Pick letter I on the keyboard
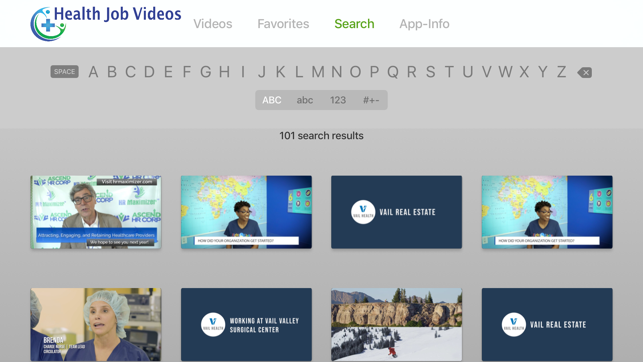Image resolution: width=643 pixels, height=362 pixels. click(243, 72)
